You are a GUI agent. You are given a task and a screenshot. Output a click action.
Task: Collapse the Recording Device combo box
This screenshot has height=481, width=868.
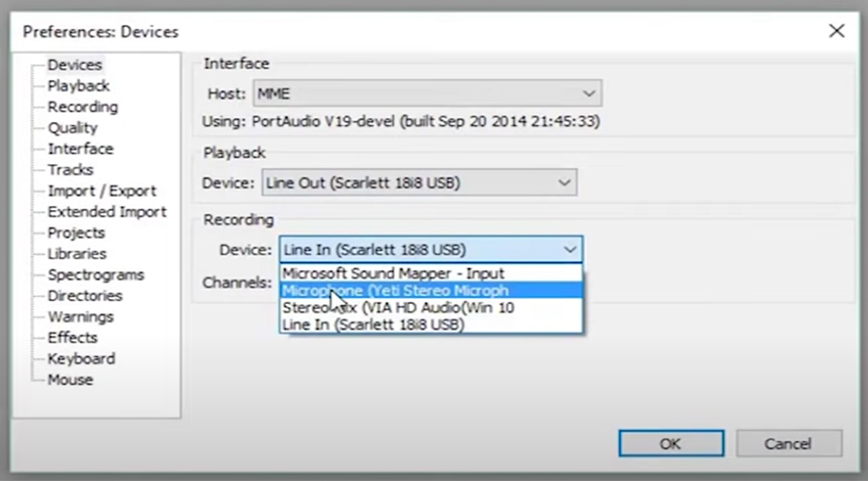(x=431, y=250)
